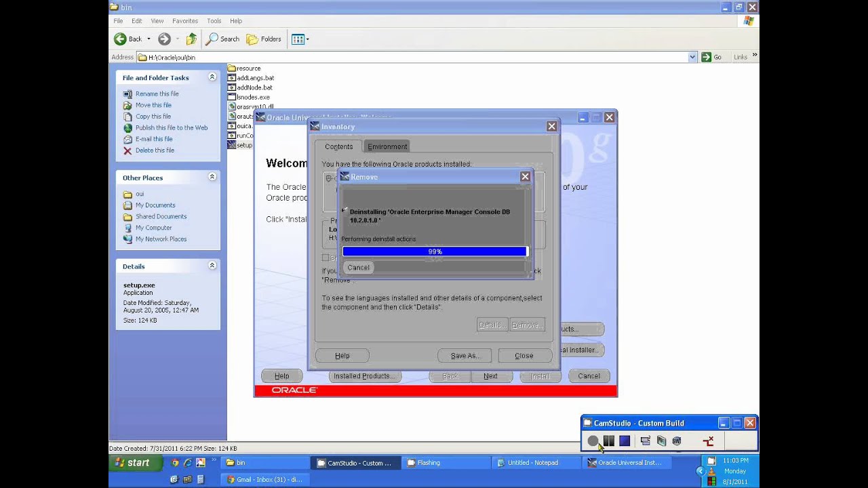This screenshot has height=488, width=868.
Task: Open the Edit menu
Action: click(137, 21)
